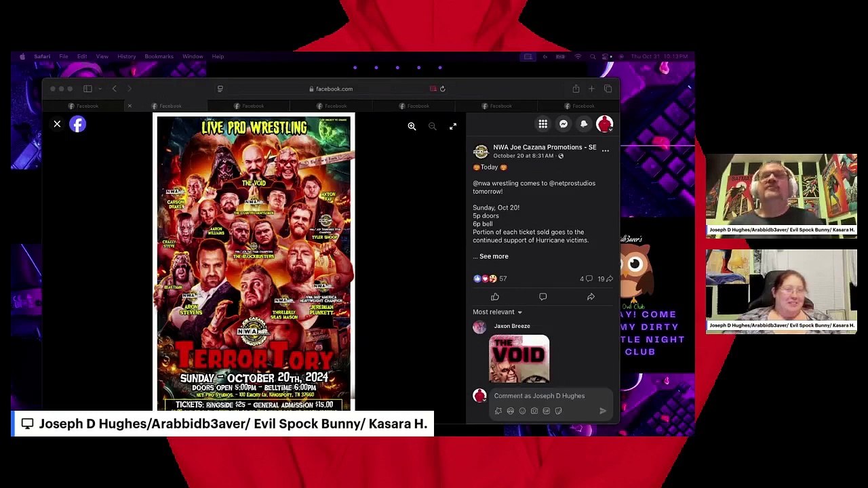Click the top webcam video thumbnail
Screen dimensions: 868x488
pos(781,195)
